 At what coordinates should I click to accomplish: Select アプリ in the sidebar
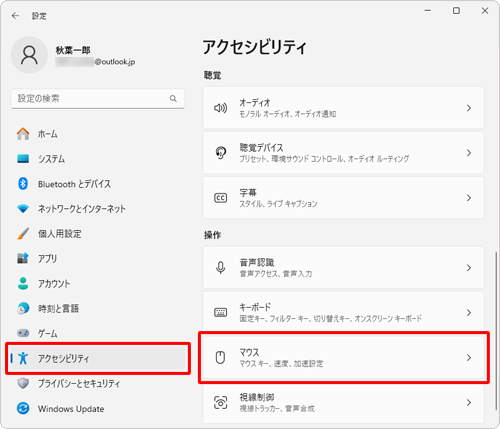click(98, 258)
